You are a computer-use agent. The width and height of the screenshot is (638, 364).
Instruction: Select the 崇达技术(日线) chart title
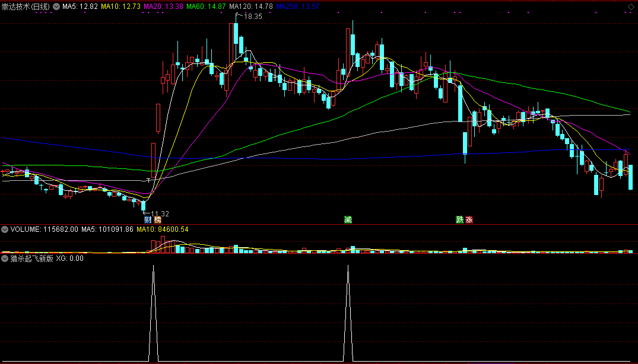tap(26, 7)
